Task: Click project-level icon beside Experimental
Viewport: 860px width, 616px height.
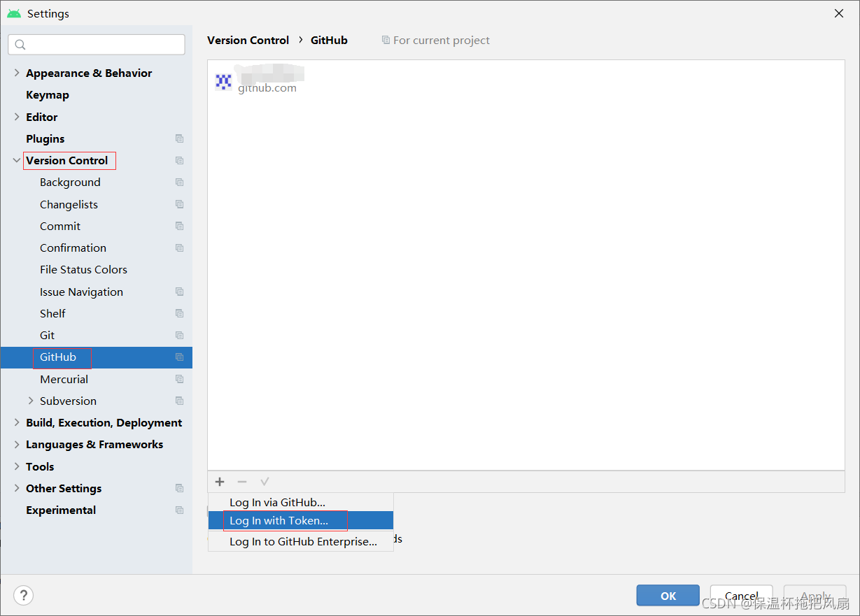Action: [x=180, y=510]
